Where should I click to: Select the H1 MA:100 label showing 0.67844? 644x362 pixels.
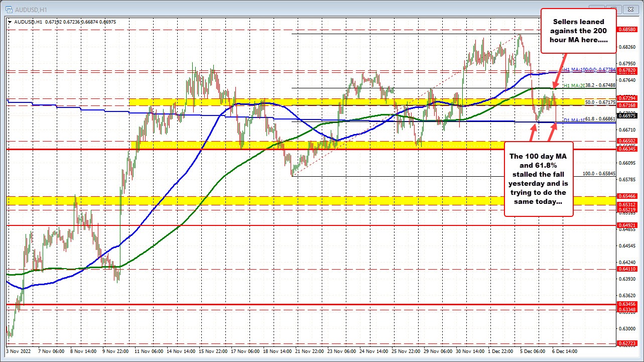[x=590, y=69]
